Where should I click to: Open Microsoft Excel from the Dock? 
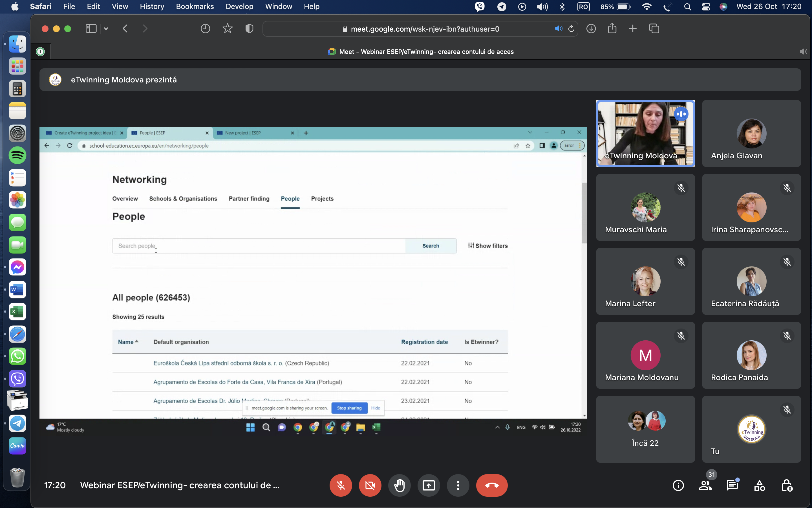tap(17, 312)
